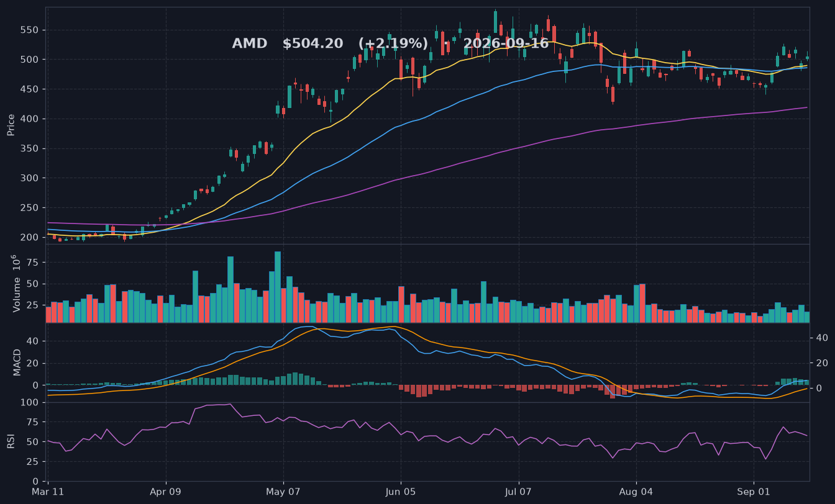The width and height of the screenshot is (835, 504).
Task: Click the 75 volume tick label
Action: 34,263
